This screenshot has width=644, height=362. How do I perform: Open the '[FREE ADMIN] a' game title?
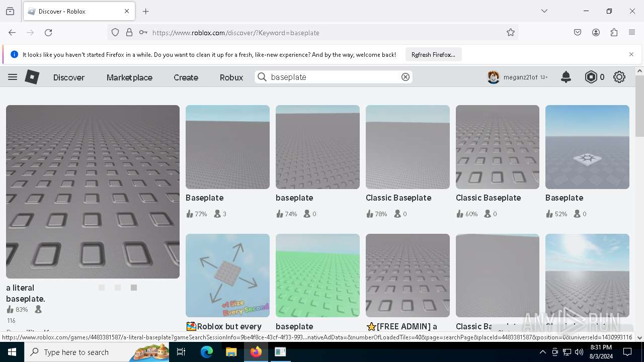pos(401,326)
